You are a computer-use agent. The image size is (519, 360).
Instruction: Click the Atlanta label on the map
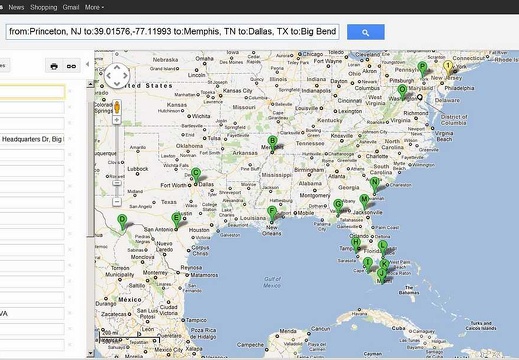[x=337, y=176]
